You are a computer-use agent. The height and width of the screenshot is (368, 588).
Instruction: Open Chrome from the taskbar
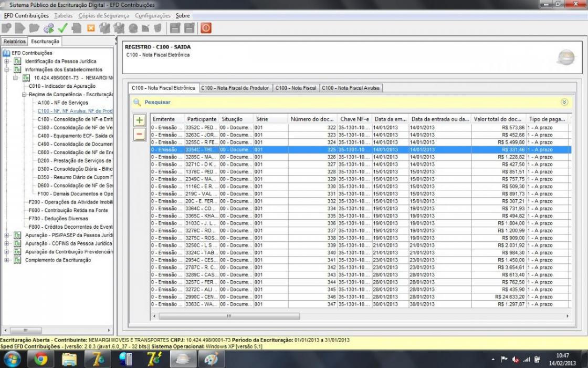click(x=41, y=359)
